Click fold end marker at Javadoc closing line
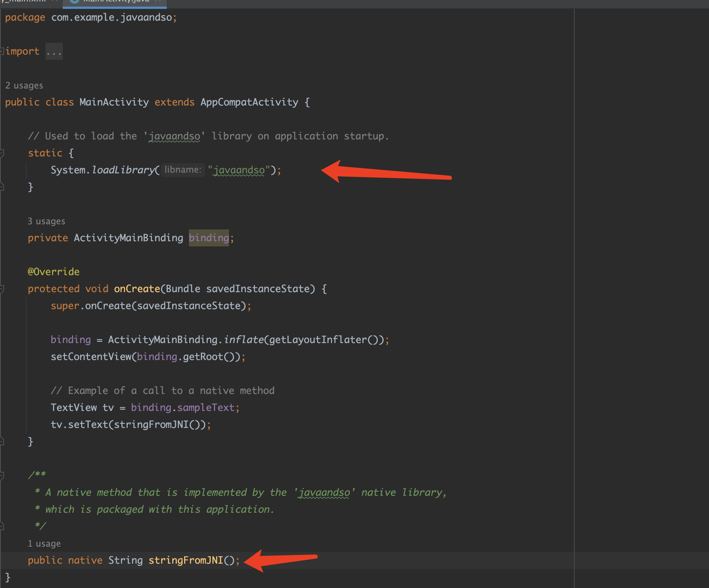The width and height of the screenshot is (709, 588). point(2,526)
